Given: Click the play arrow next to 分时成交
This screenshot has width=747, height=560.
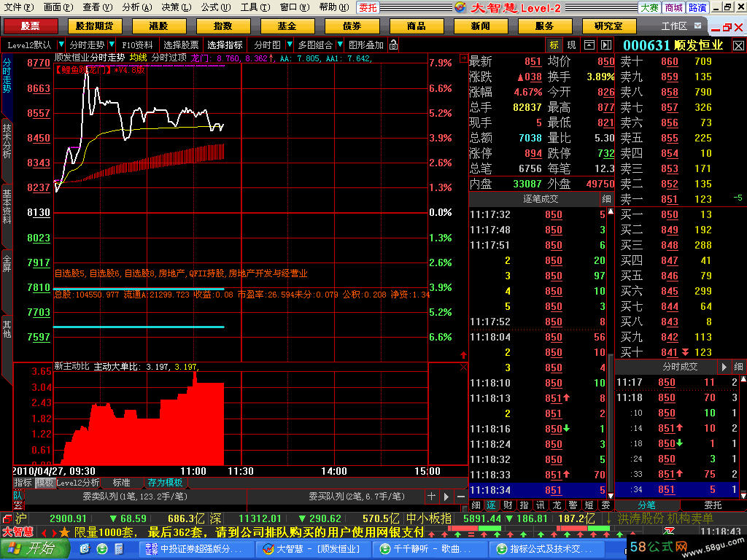Looking at the screenshot, I should click(x=724, y=367).
